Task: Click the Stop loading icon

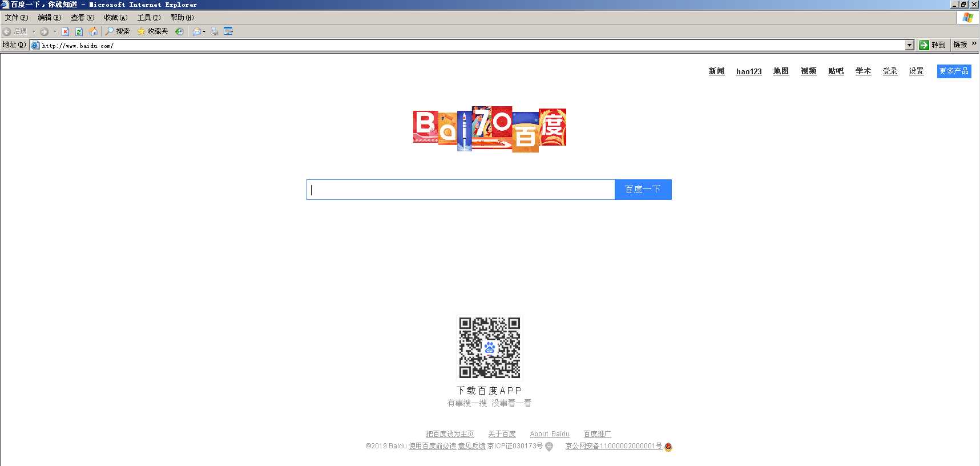Action: pyautogui.click(x=65, y=31)
